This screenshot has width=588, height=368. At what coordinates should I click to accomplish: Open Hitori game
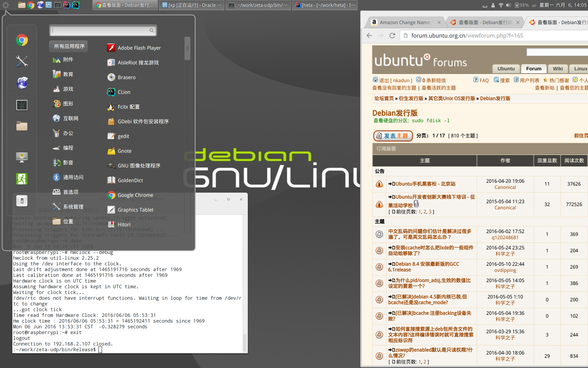click(x=119, y=224)
